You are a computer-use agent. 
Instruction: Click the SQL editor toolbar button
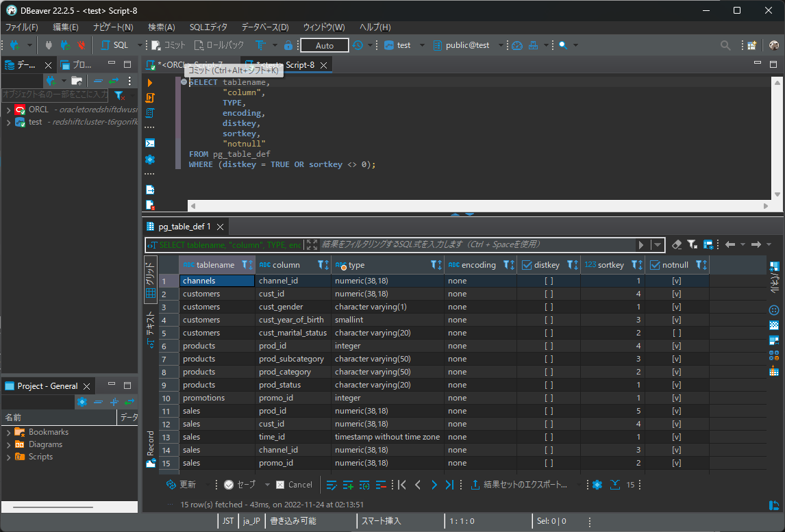[114, 45]
